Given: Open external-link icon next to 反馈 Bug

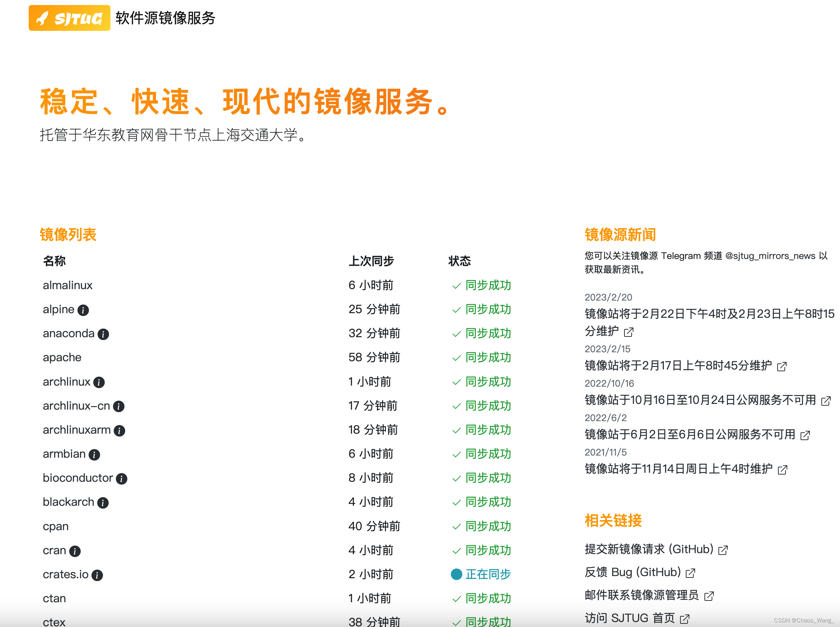Looking at the screenshot, I should click(x=691, y=573).
